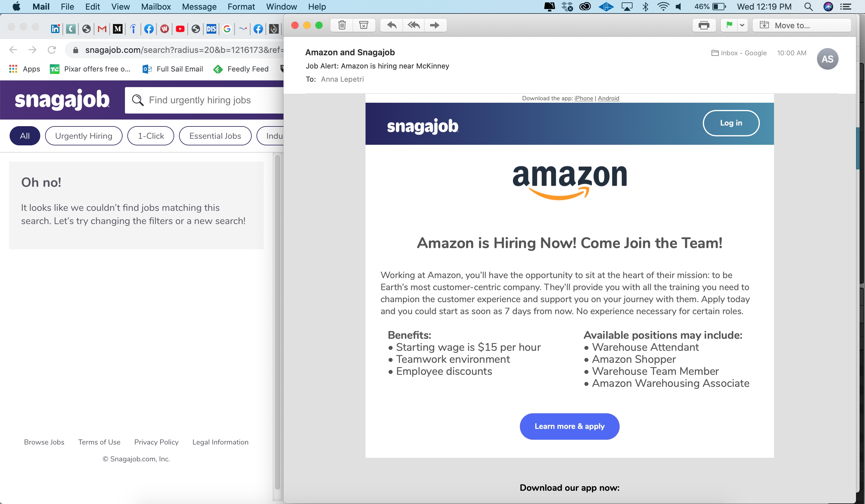Screen dimensions: 865x504
Task: Click the Reply All arrows icon
Action: (x=414, y=25)
